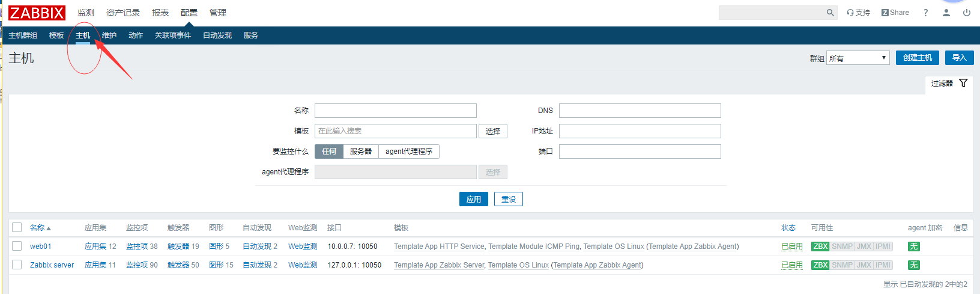Screen dimensions: 980x294
Task: Click 重设 reset filter button
Action: click(509, 200)
